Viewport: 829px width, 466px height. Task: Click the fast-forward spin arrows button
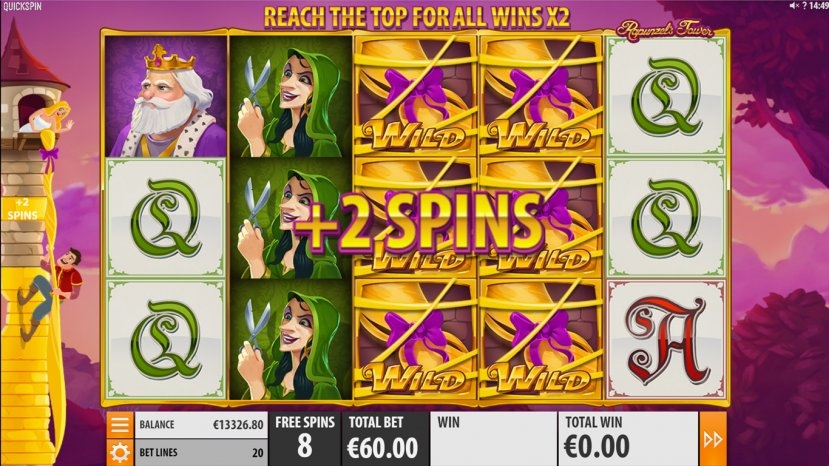coord(713,439)
